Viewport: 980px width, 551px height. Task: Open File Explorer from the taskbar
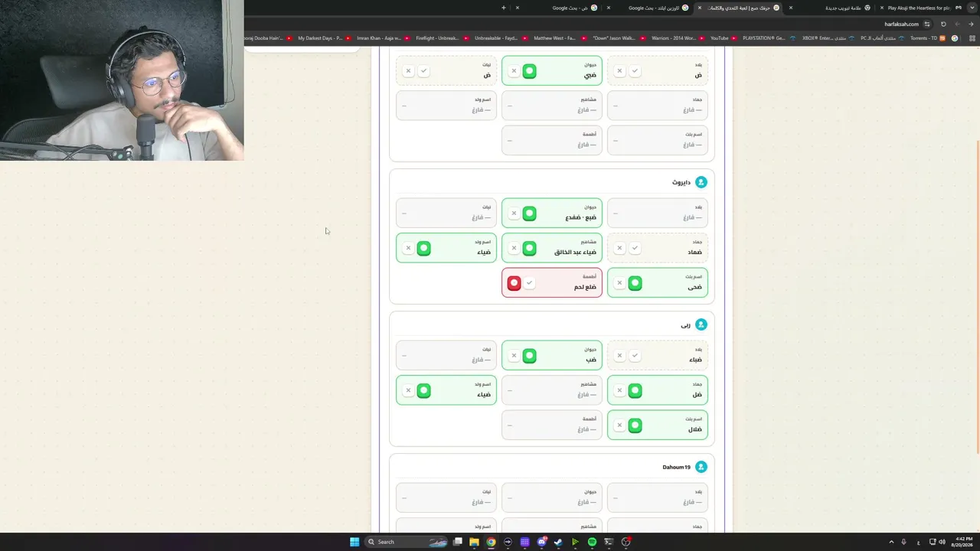(474, 542)
